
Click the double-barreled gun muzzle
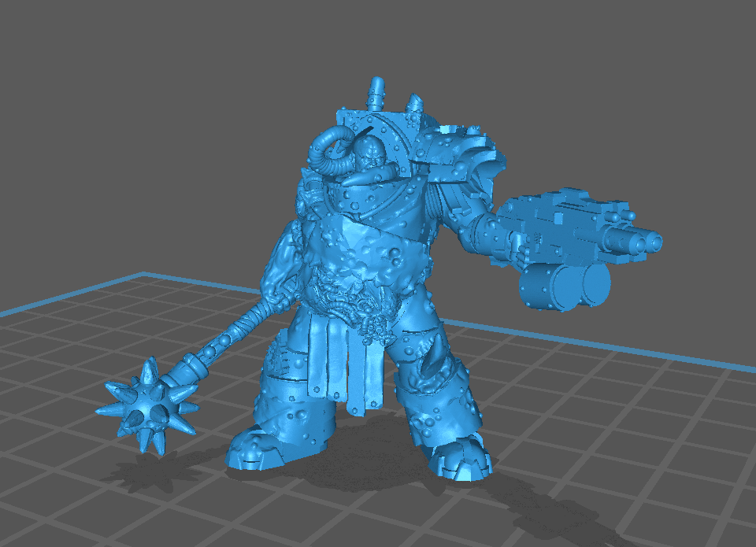(x=642, y=241)
